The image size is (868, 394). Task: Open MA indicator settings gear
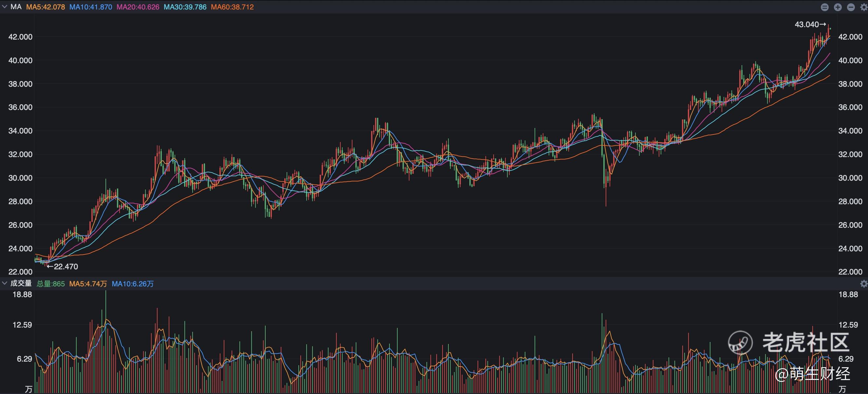click(x=864, y=7)
